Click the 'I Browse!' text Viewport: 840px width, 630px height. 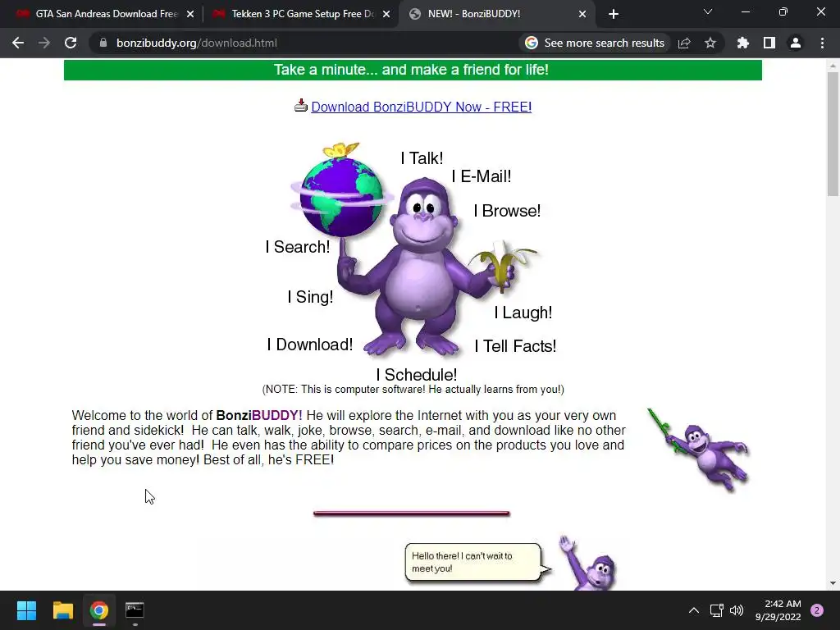[507, 211]
